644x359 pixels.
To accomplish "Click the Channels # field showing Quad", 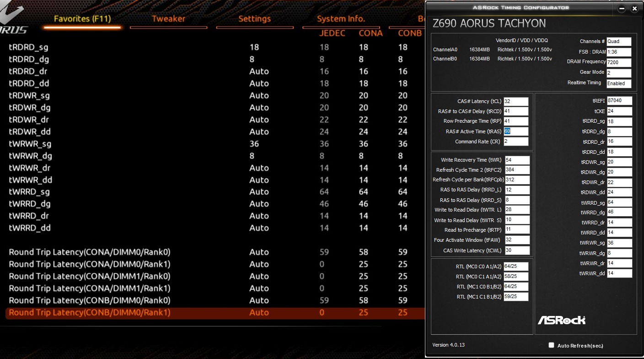I will (x=619, y=42).
